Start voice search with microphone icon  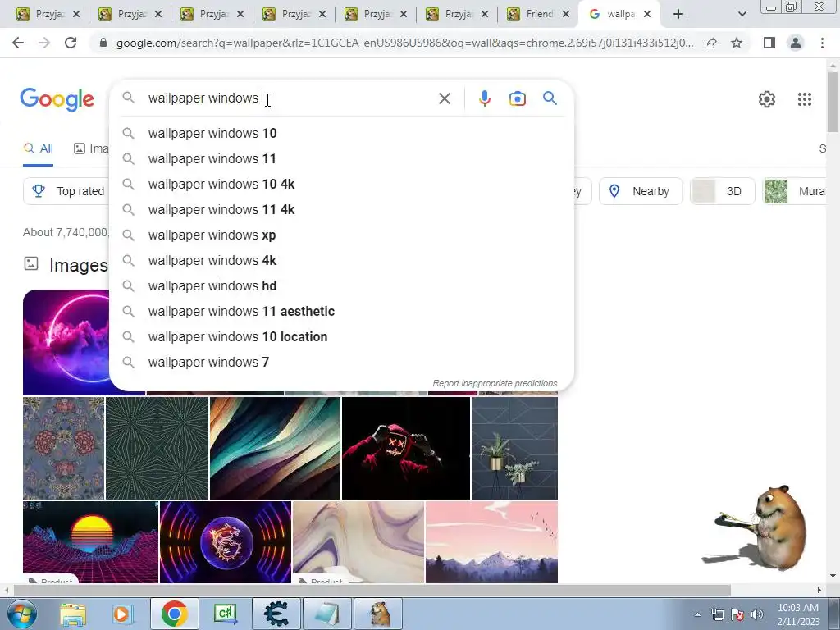[484, 98]
